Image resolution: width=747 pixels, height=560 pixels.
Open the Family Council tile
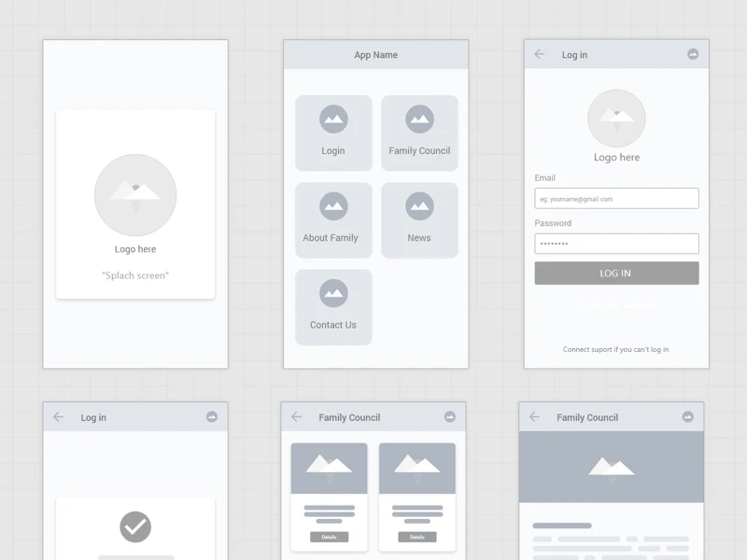[x=419, y=133]
